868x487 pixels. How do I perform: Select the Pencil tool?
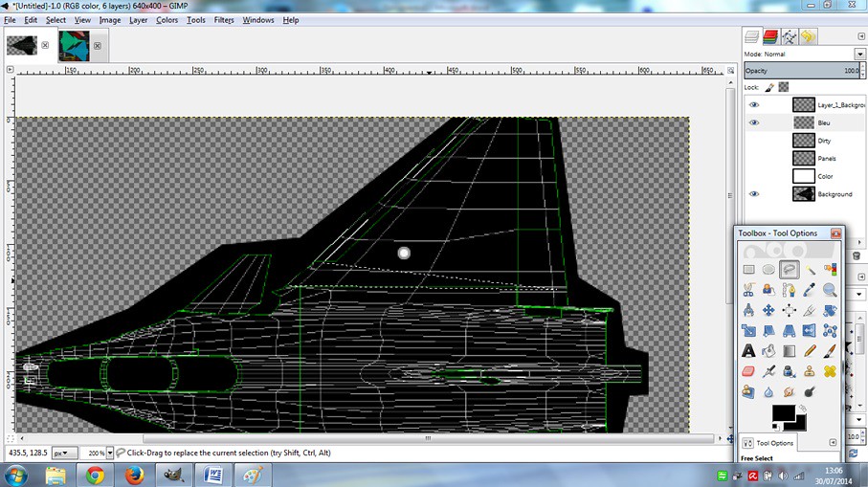(810, 351)
